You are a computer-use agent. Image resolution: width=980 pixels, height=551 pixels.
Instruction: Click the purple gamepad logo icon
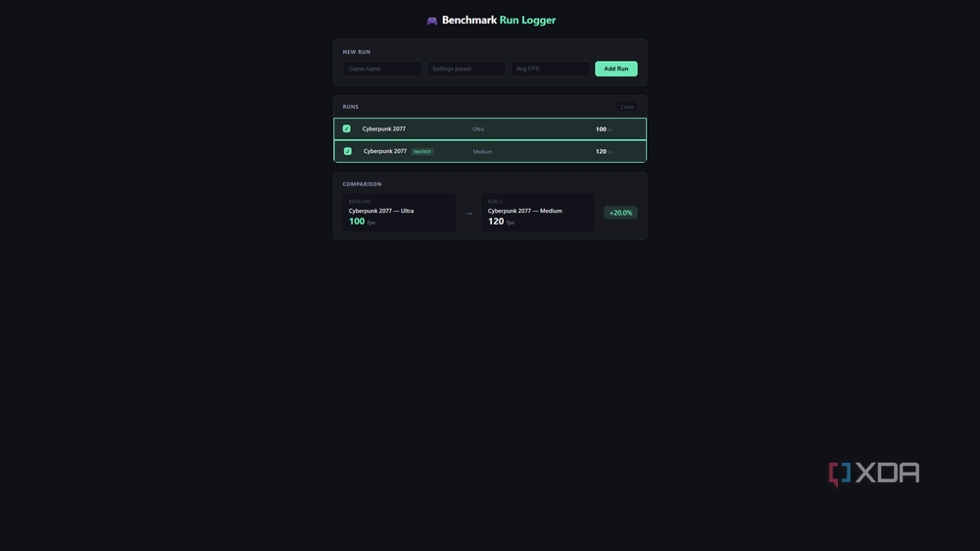(x=432, y=21)
